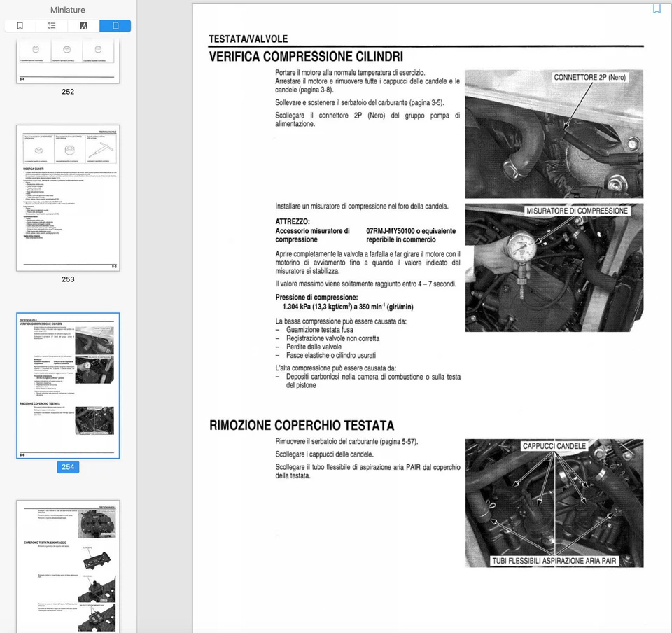Click the blue bookmark ribbon on the page
This screenshot has width=672, height=633.
657,7
